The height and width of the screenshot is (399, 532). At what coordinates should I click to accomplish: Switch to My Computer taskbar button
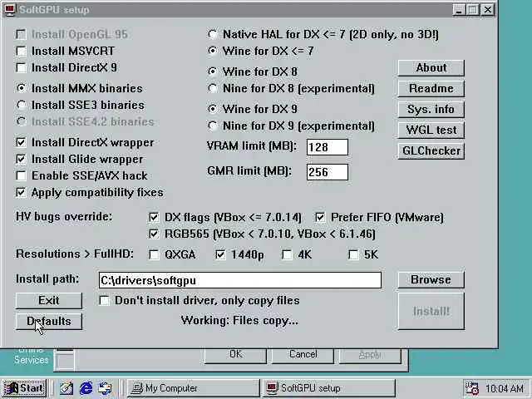(193, 388)
